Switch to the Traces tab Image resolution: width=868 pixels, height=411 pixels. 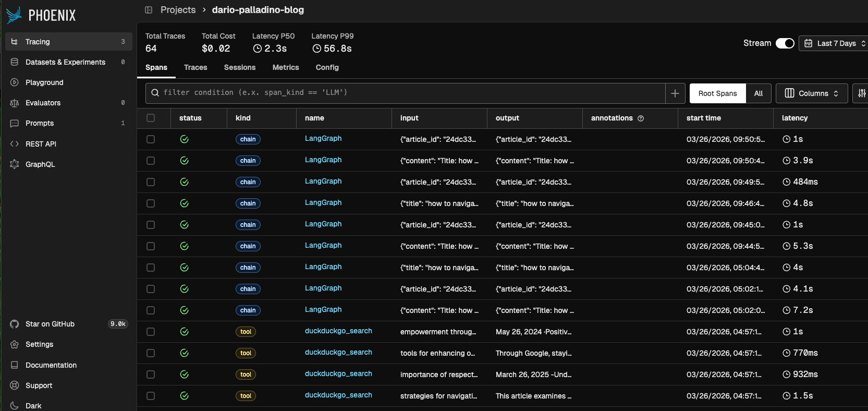pos(195,67)
